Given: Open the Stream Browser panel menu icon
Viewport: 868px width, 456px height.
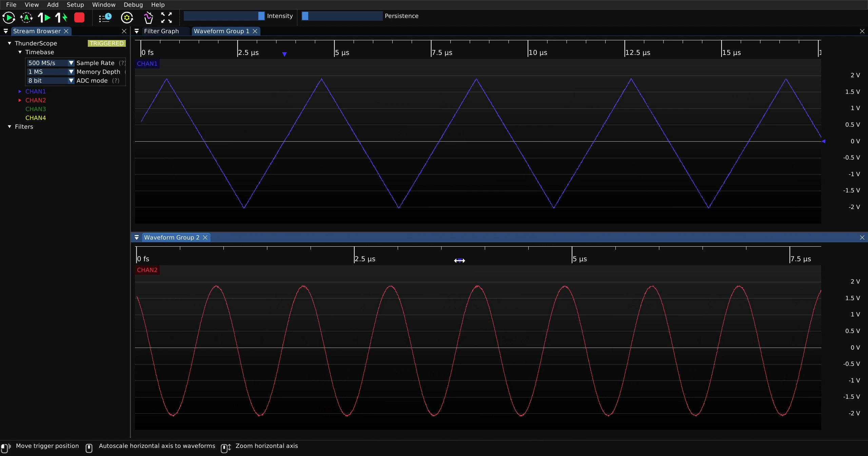Looking at the screenshot, I should click(x=6, y=31).
